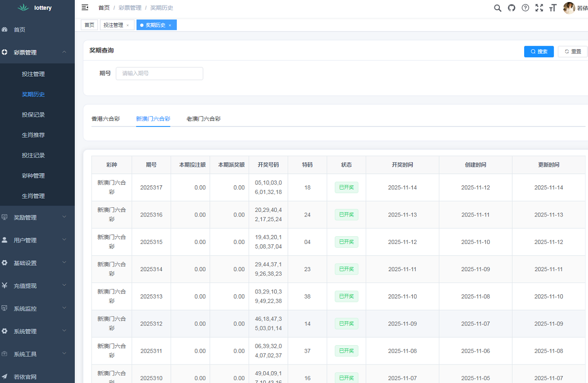Click the 若依 user avatar
This screenshot has width=588, height=383.
click(x=569, y=8)
